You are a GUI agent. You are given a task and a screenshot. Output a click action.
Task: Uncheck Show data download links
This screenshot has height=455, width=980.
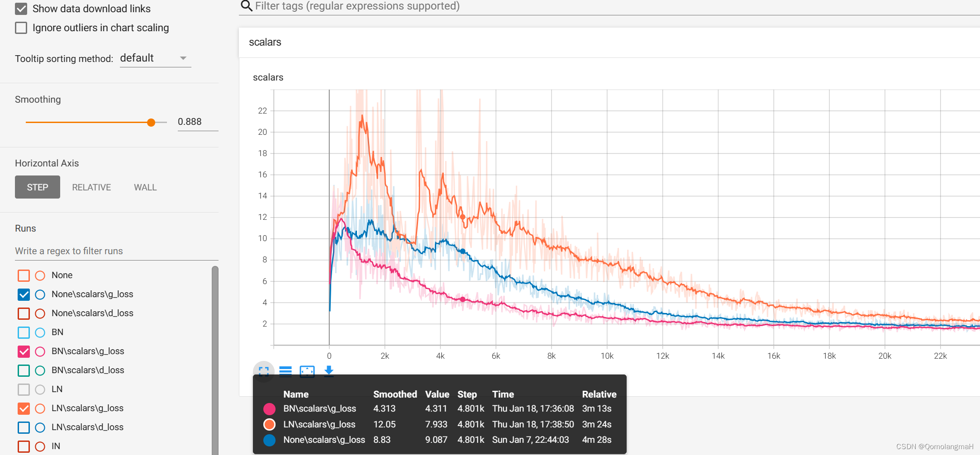point(21,8)
